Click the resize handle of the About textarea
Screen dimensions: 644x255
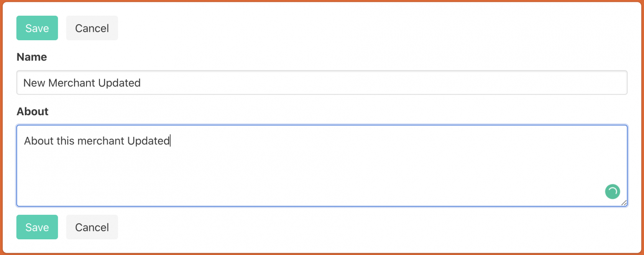624,203
